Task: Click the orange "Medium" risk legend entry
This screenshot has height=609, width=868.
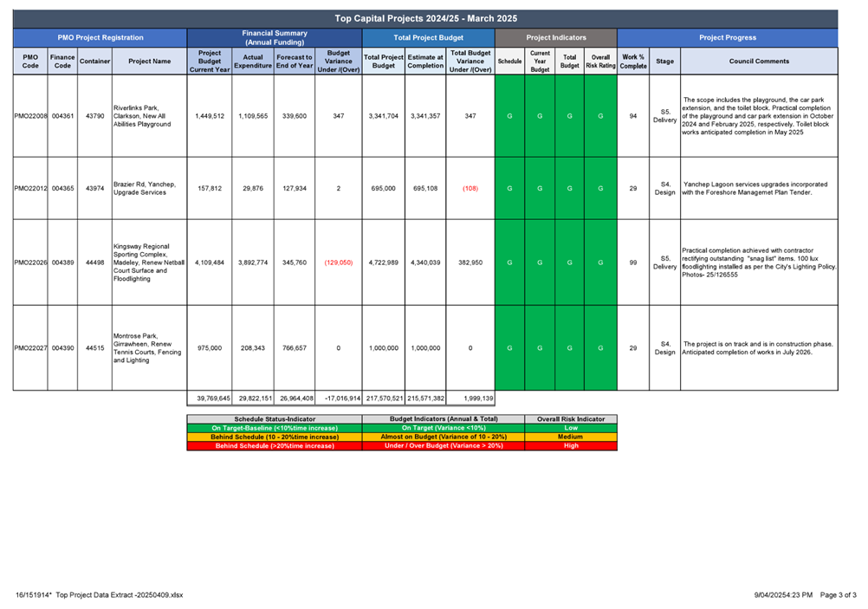Action: point(571,437)
